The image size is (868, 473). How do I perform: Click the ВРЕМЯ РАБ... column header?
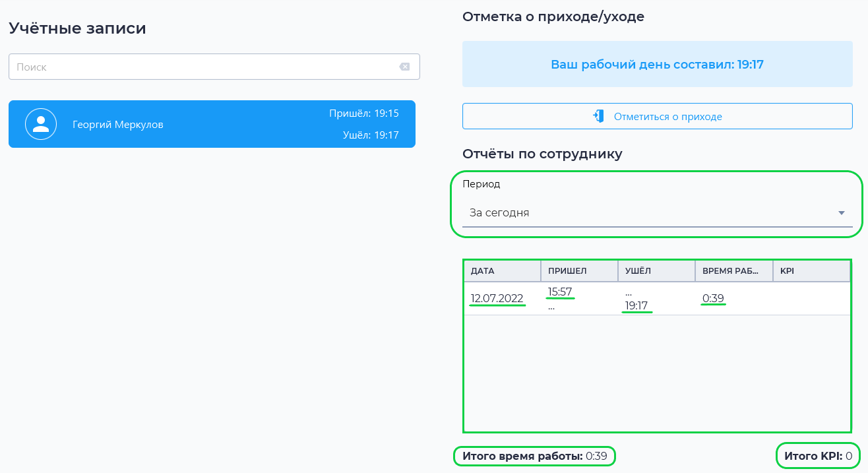coord(733,270)
